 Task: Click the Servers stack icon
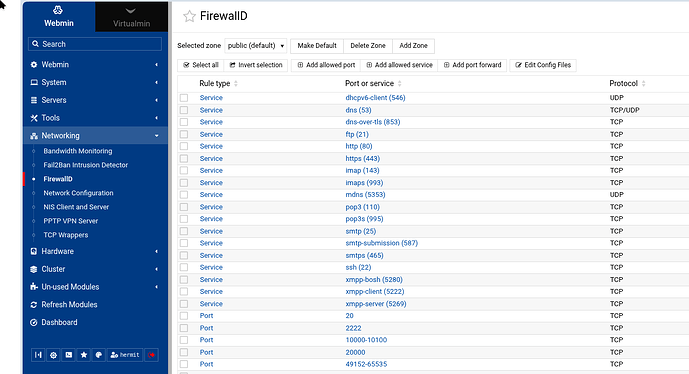point(34,100)
